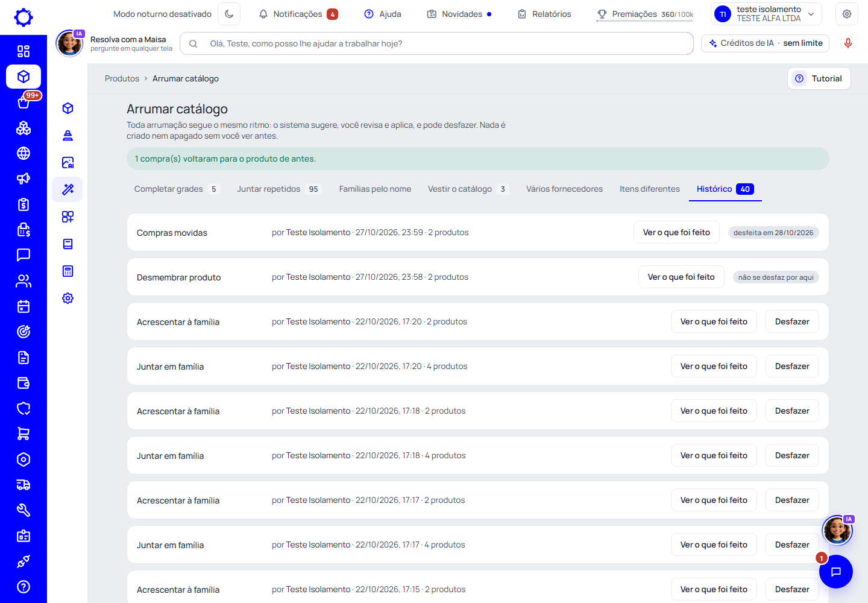The image size is (868, 603).
Task: Click the Produtos breadcrumb link
Action: tap(122, 78)
